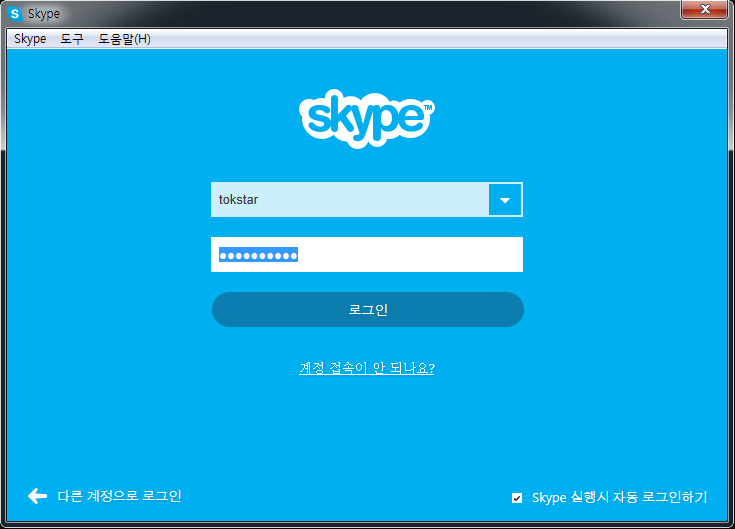
Task: Click the 로그인 button
Action: [368, 309]
